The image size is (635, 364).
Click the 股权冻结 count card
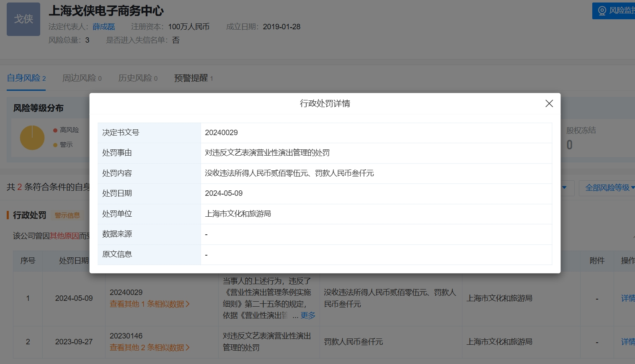pyautogui.click(x=581, y=138)
